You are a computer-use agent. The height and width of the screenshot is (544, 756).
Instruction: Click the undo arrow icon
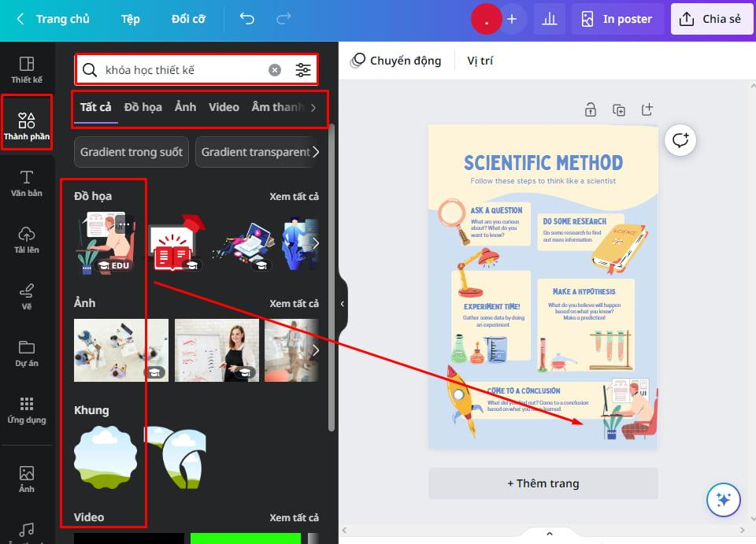246,19
